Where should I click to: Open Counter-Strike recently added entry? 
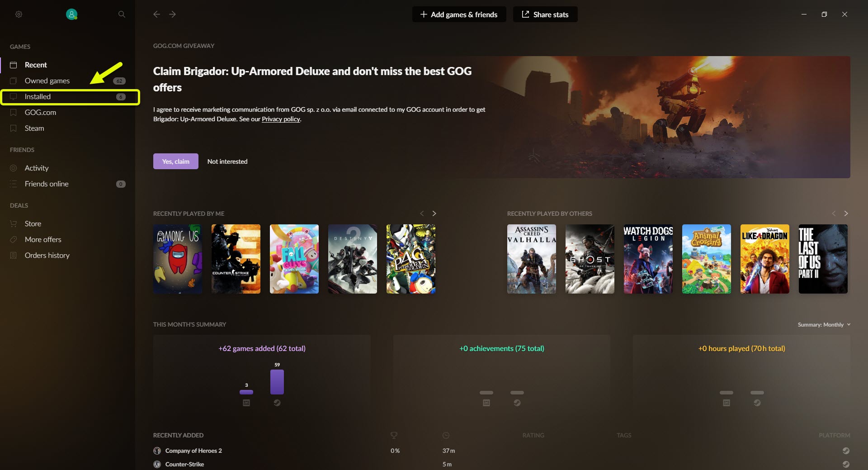184,464
